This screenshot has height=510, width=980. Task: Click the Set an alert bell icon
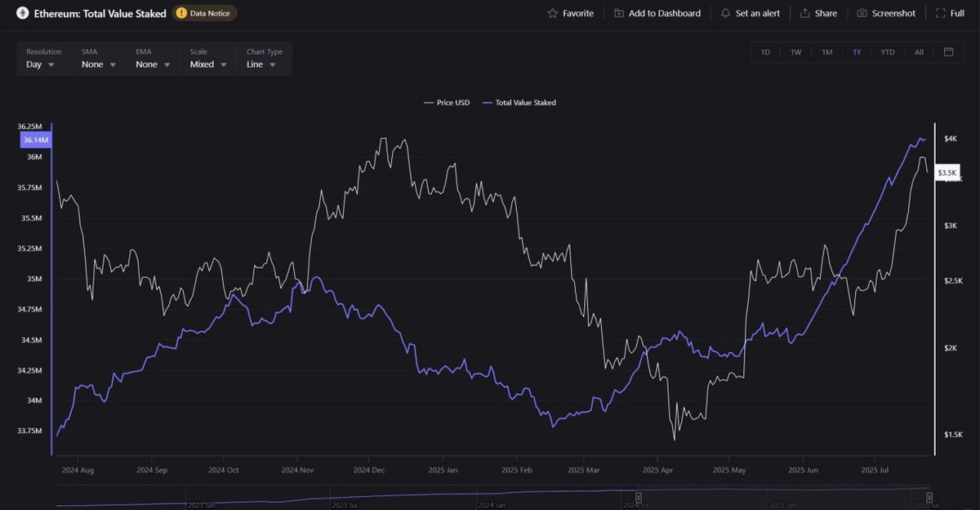pyautogui.click(x=725, y=13)
